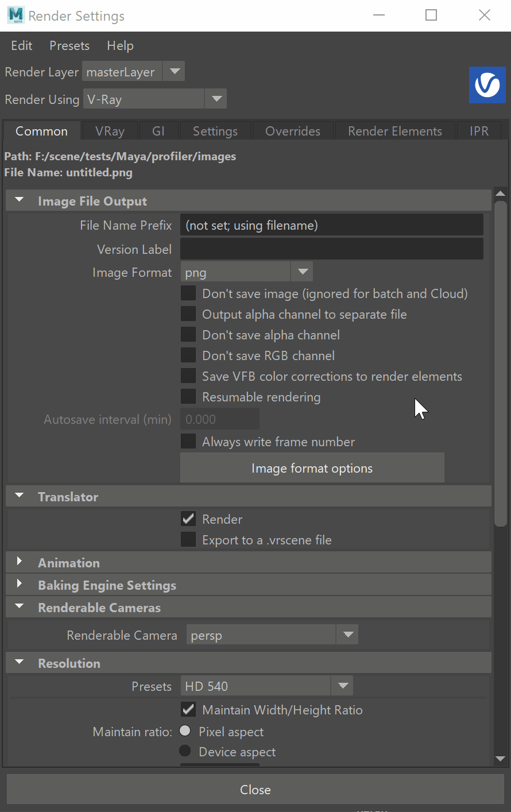Open the Render Using V-Ray dropdown

(155, 99)
